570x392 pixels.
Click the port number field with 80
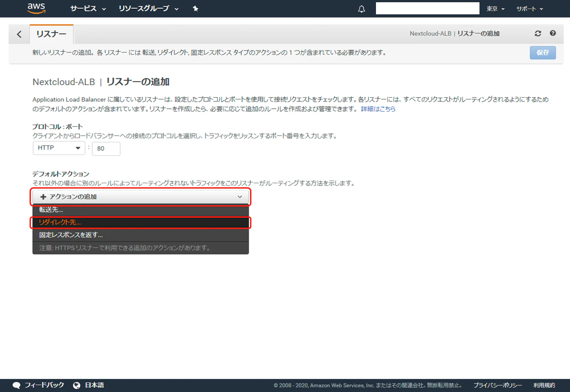tap(106, 149)
